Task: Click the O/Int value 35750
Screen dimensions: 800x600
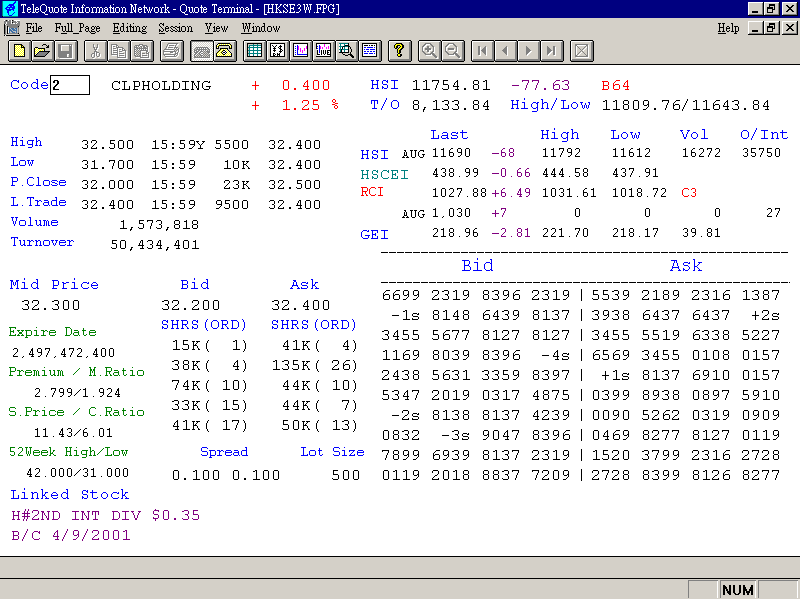Action: pyautogui.click(x=761, y=153)
